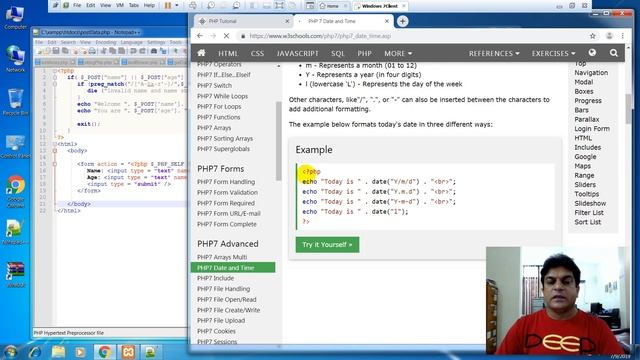Open Google Chrome desktop shortcut
Viewport: 640px width, 360px height.
click(15, 192)
